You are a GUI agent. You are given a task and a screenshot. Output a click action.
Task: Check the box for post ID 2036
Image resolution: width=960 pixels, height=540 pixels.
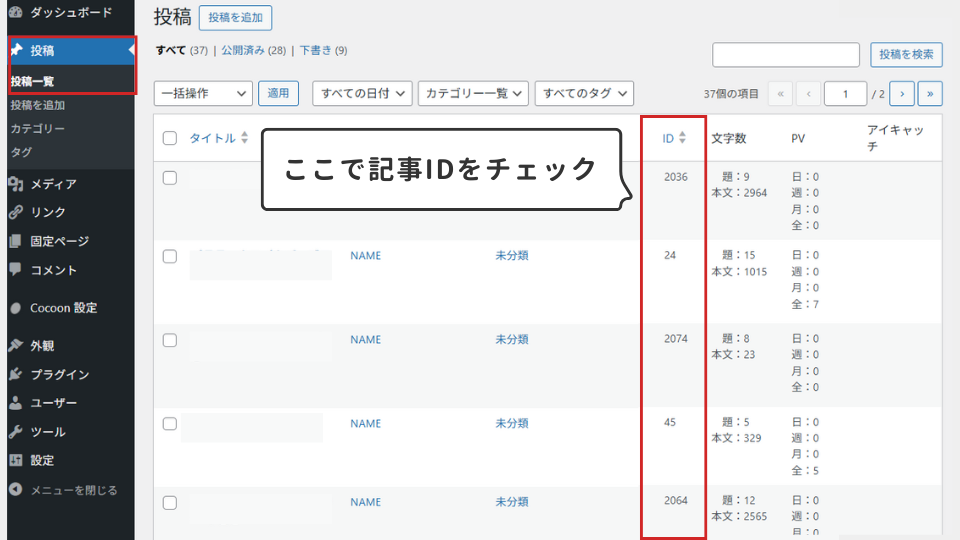click(170, 178)
